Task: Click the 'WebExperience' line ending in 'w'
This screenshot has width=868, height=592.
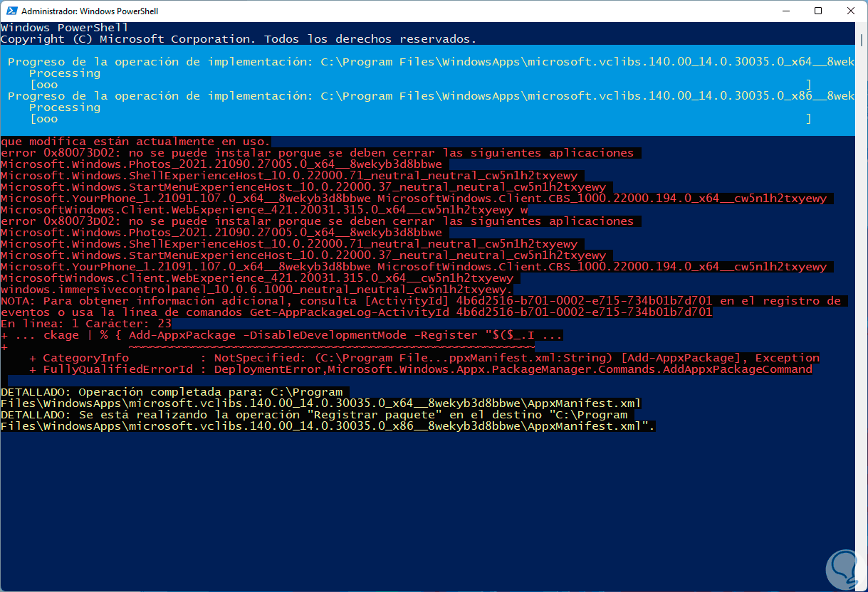Action: 264,210
